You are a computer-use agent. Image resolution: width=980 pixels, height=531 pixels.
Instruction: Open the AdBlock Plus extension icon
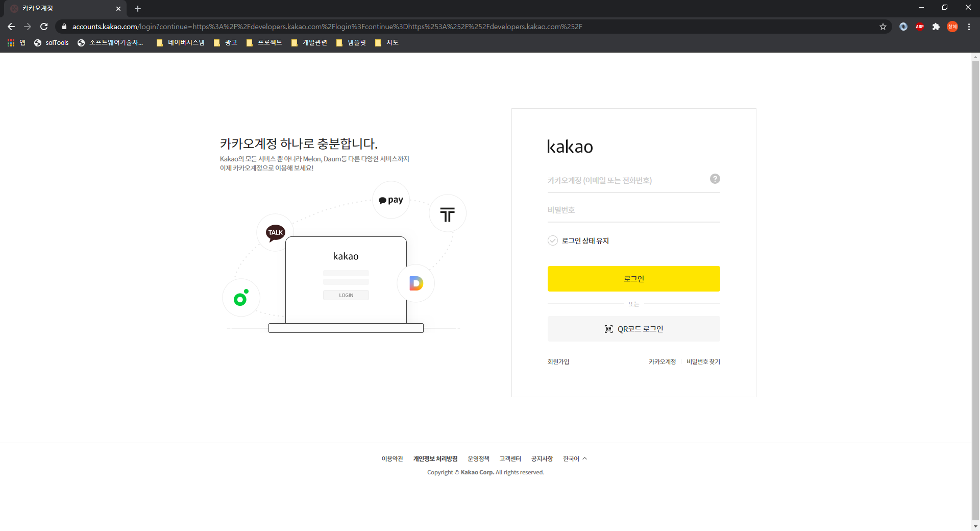pos(920,27)
